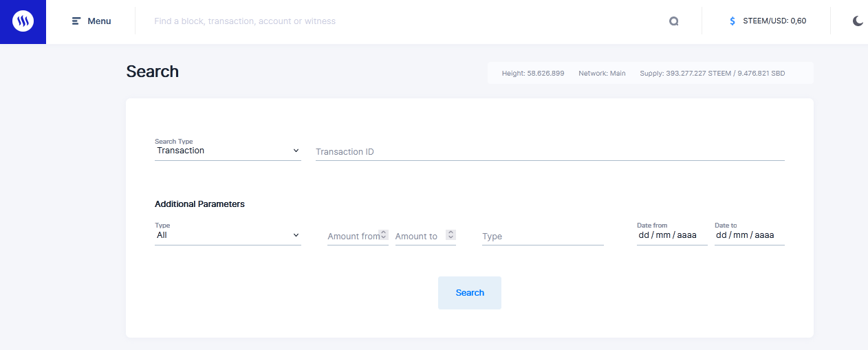Viewport: 868px width, 350px height.
Task: Click the magnifier search icon
Action: 673,21
